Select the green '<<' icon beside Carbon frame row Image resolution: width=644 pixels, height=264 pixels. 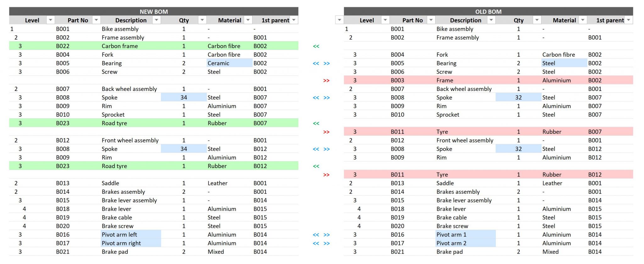click(316, 46)
